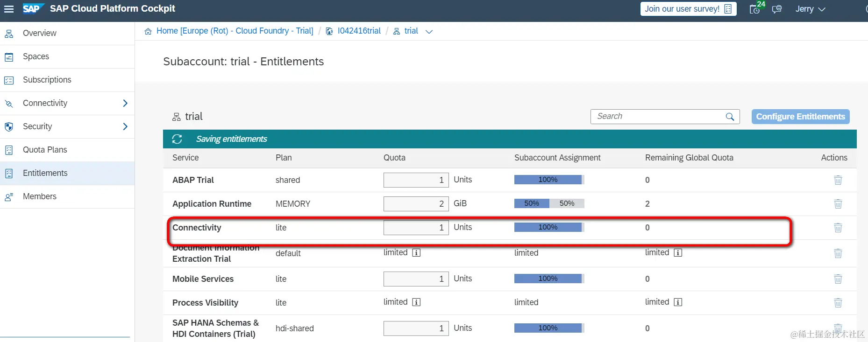Show Process Visibility quota info icon
This screenshot has width=868, height=342.
tap(416, 302)
